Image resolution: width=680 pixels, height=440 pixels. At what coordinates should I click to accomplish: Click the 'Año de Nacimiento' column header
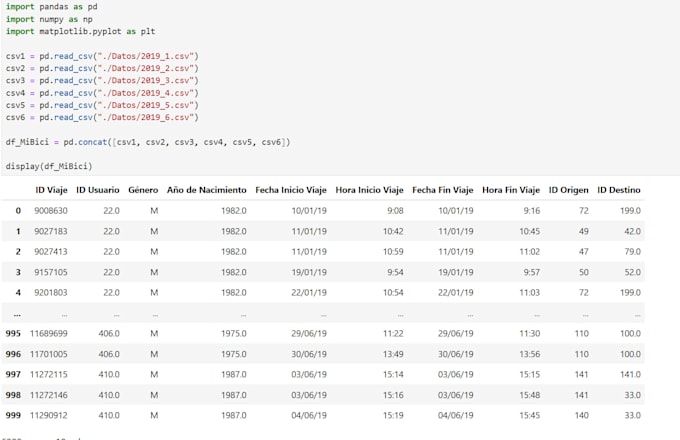(x=206, y=190)
